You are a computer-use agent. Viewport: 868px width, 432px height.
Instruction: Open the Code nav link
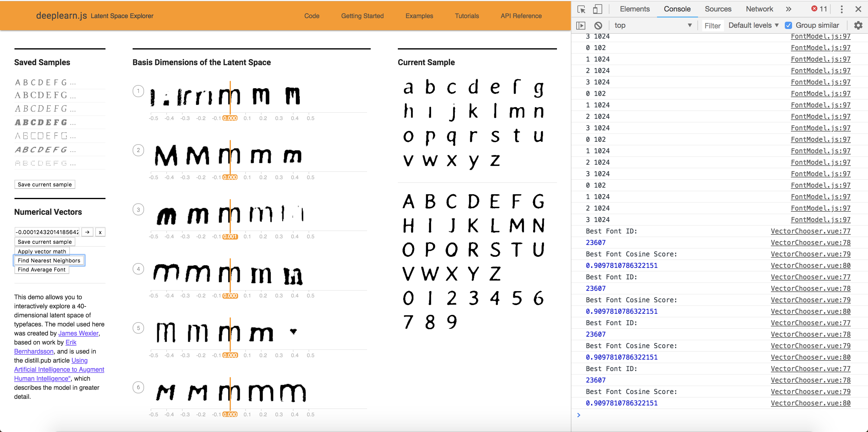pyautogui.click(x=312, y=16)
